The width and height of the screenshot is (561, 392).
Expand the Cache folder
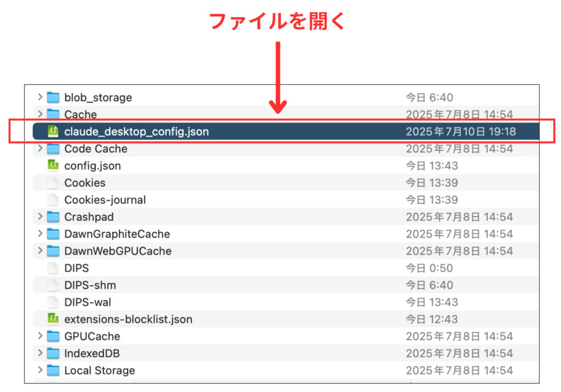pos(40,114)
